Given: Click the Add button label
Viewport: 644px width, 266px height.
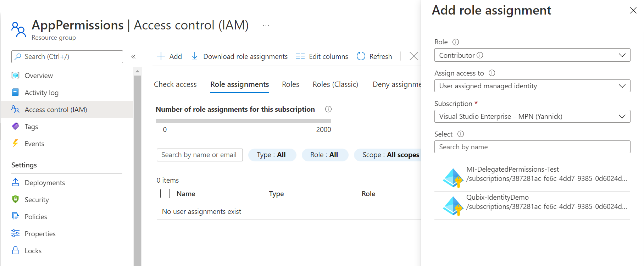Looking at the screenshot, I should [x=176, y=56].
